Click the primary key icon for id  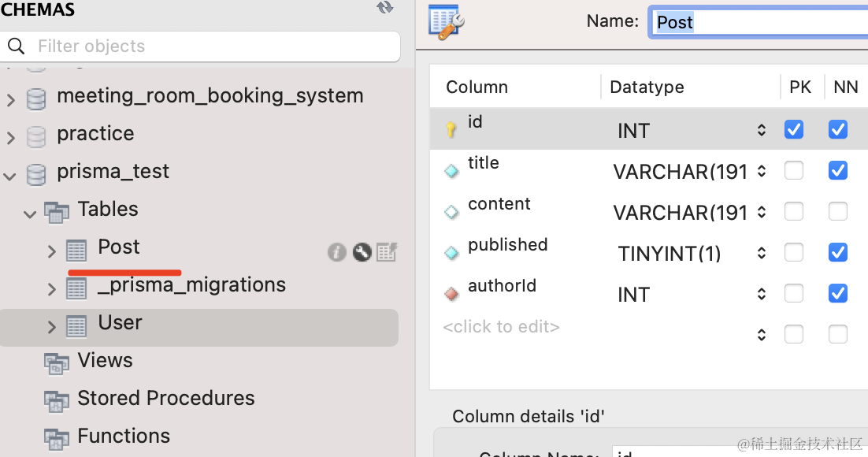(451, 130)
